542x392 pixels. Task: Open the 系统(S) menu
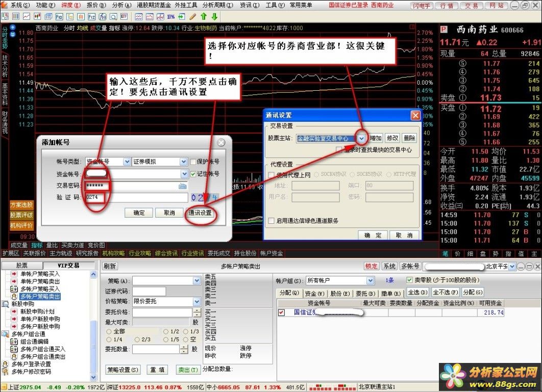[x=20, y=5]
